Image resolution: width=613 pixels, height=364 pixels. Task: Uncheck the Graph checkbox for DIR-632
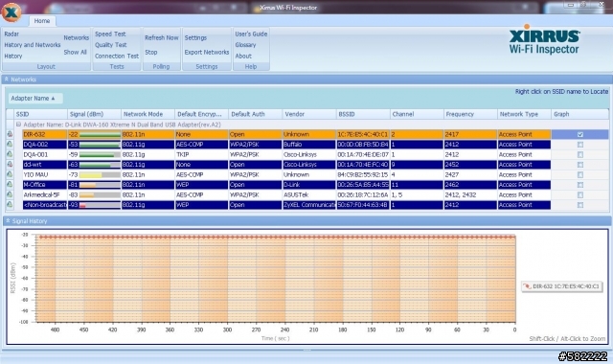(x=580, y=134)
